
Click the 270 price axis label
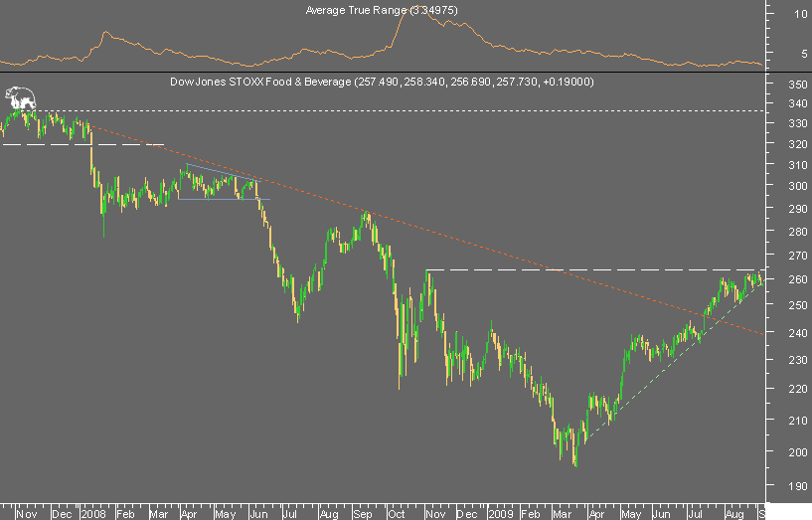click(x=798, y=256)
